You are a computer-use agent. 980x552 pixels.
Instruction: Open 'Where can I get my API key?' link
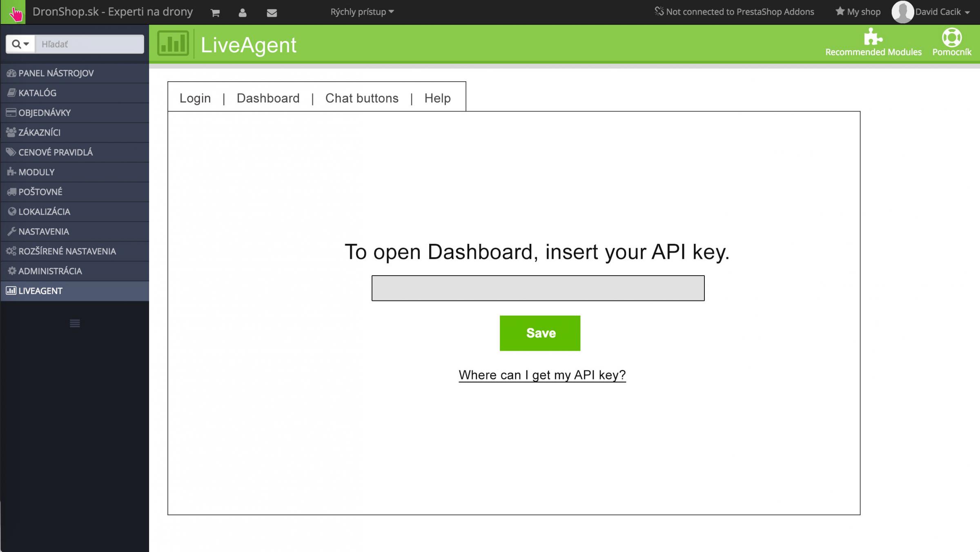coord(542,375)
